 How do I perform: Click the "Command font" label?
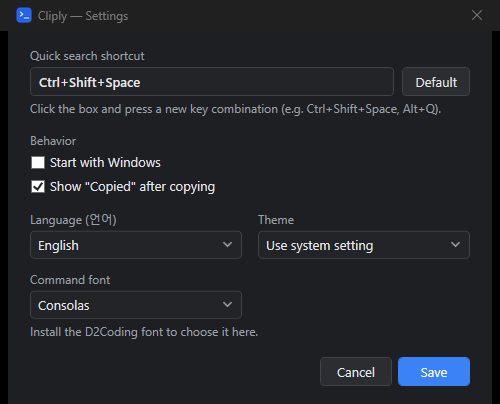coord(70,280)
